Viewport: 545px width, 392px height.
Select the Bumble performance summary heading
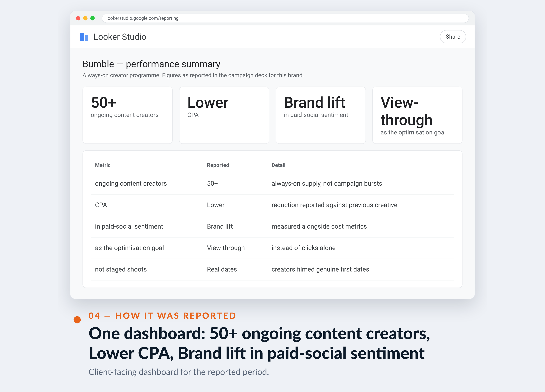pyautogui.click(x=151, y=64)
